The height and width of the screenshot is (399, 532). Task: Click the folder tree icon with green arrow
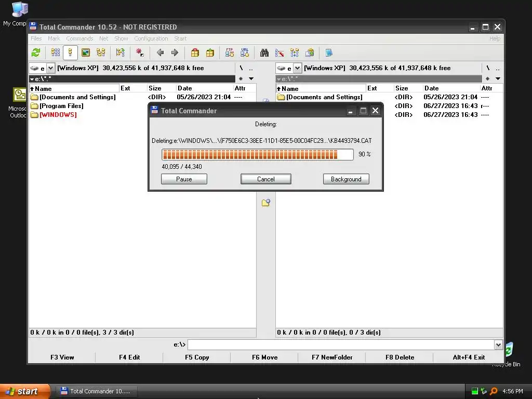click(x=120, y=52)
